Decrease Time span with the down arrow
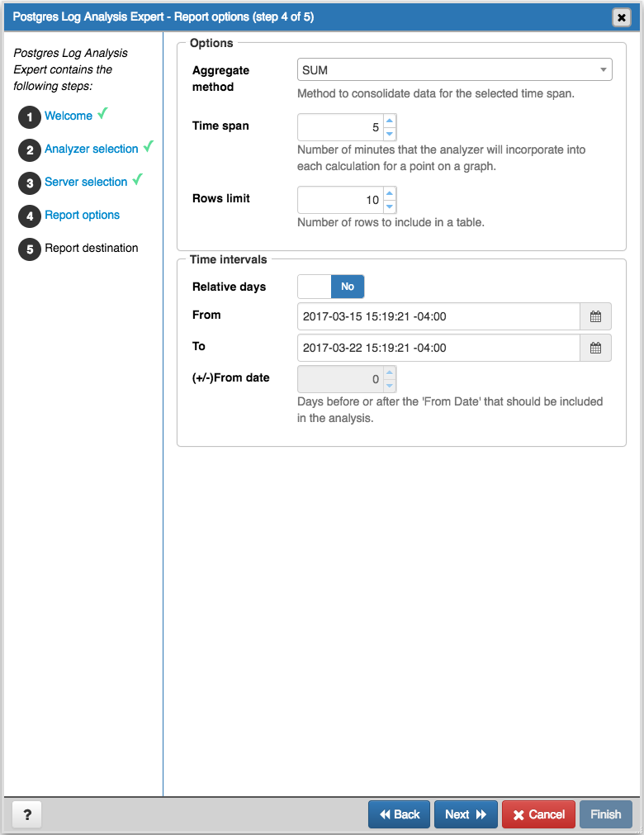This screenshot has width=644, height=835. pos(390,133)
